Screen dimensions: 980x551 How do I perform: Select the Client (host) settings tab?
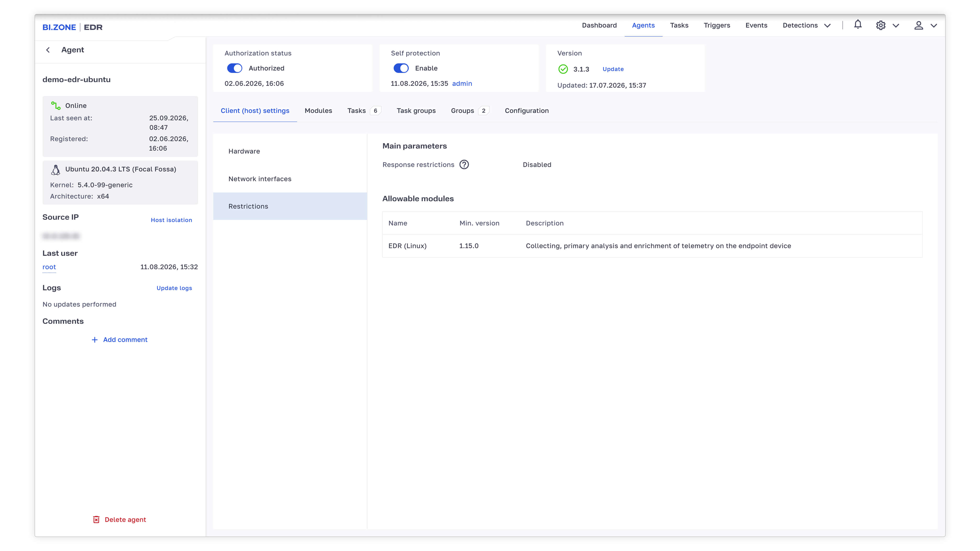255,111
